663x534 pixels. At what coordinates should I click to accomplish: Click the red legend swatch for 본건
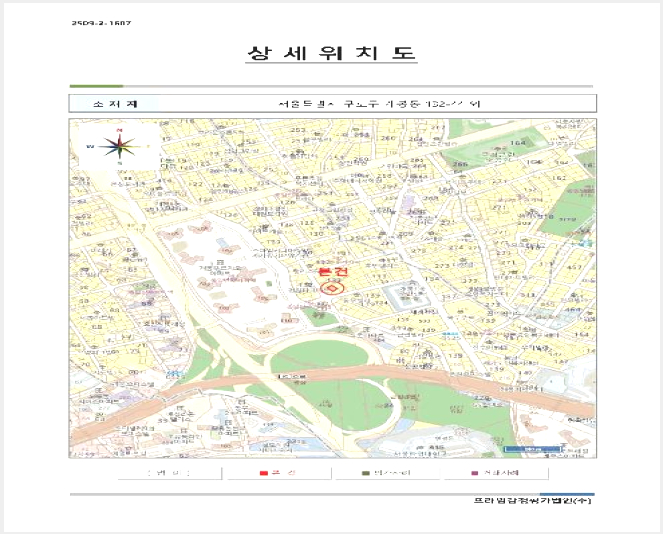[x=264, y=473]
